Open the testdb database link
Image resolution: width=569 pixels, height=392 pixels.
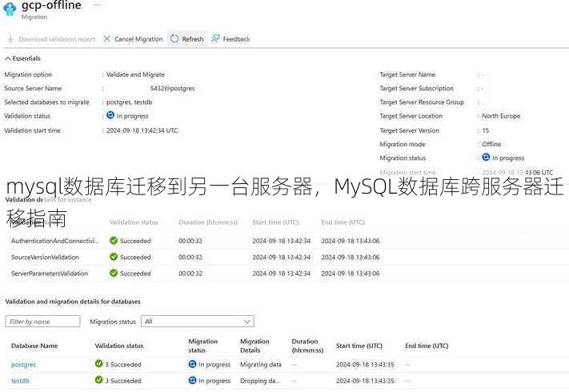pyautogui.click(x=20, y=381)
